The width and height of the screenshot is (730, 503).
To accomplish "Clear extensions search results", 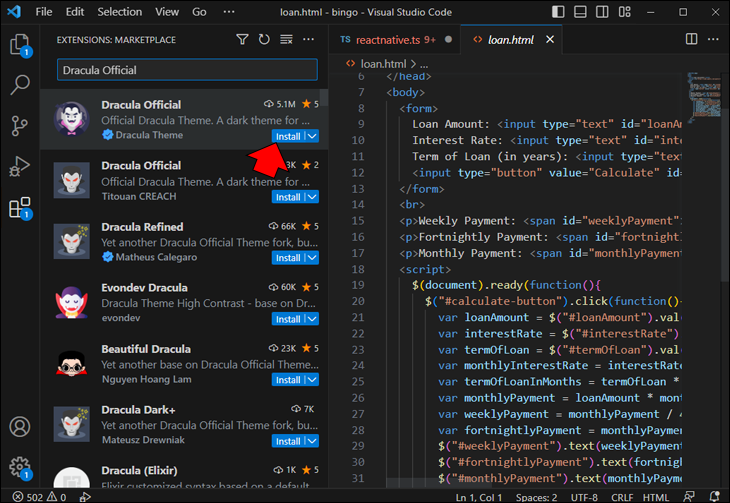I will (x=286, y=40).
